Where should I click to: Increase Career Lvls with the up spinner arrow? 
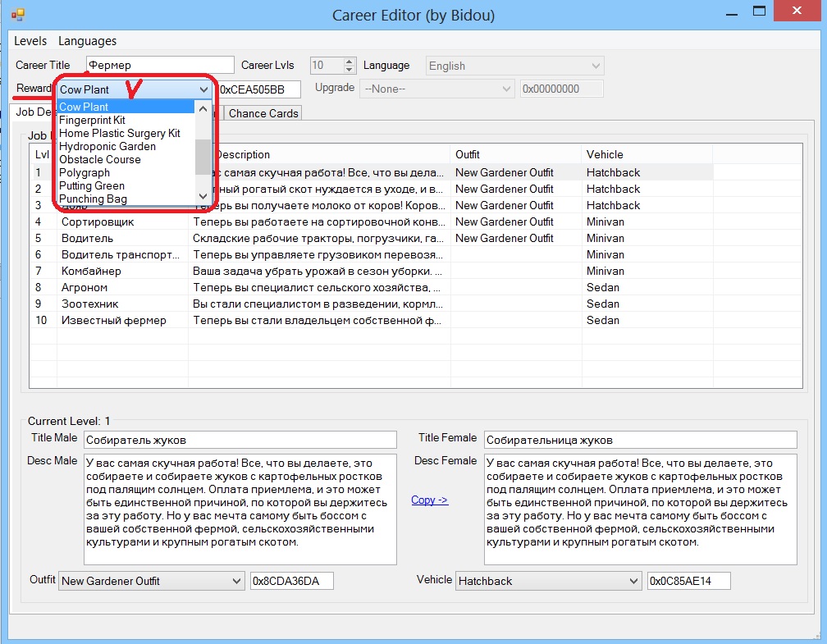click(350, 62)
